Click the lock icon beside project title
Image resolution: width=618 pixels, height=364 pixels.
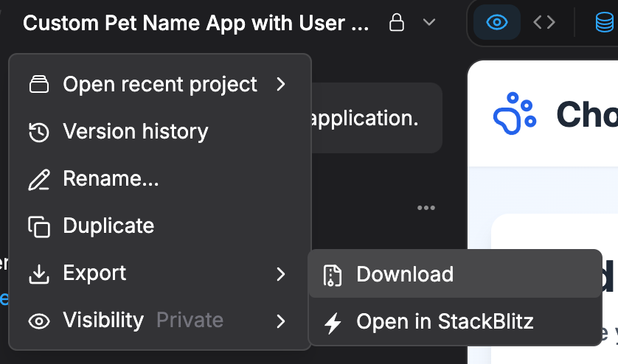tap(396, 23)
